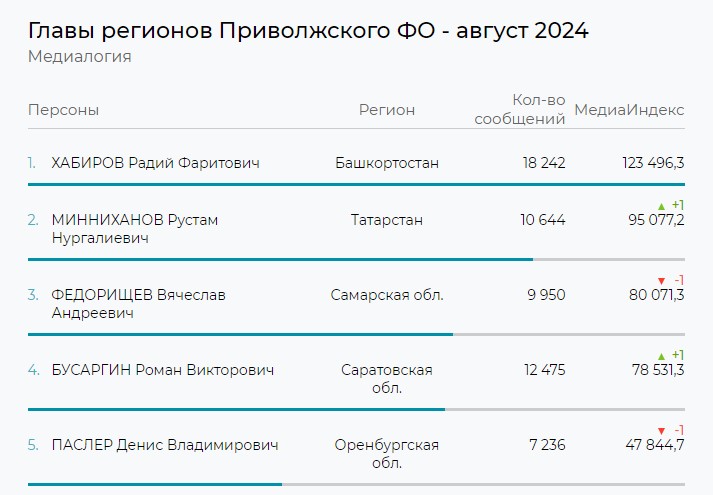Click green up arrow for Busargin
This screenshot has width=713, height=495.
coord(661,355)
